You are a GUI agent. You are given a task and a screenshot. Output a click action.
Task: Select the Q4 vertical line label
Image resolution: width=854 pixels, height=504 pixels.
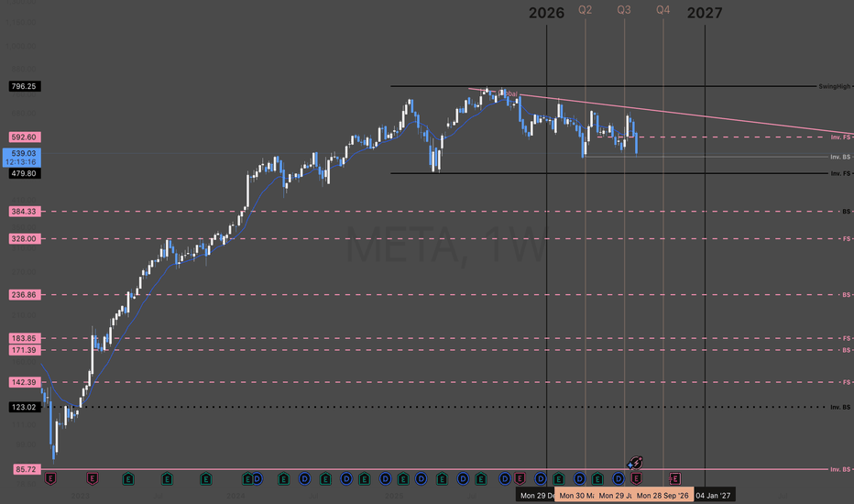pyautogui.click(x=662, y=10)
